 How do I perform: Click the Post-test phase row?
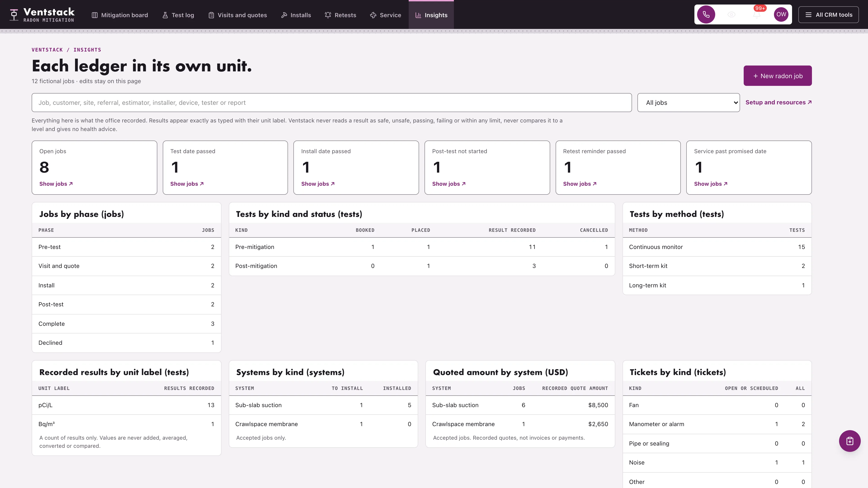point(126,305)
